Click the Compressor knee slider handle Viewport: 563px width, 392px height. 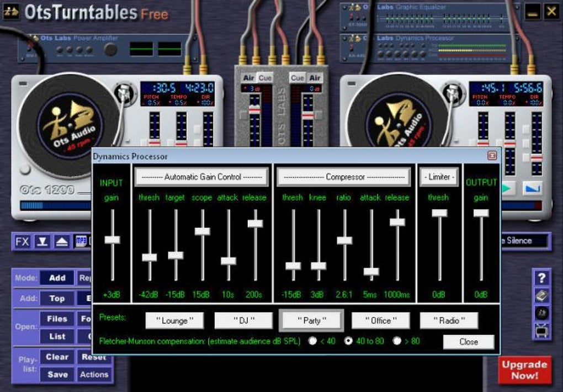pos(318,266)
